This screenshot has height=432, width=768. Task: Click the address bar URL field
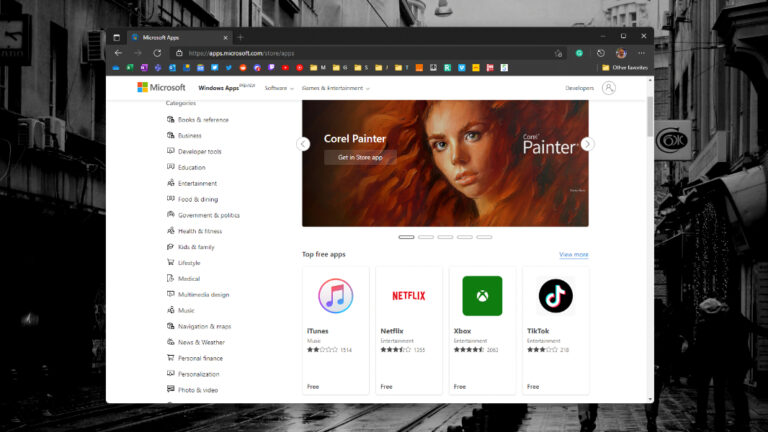click(x=367, y=53)
